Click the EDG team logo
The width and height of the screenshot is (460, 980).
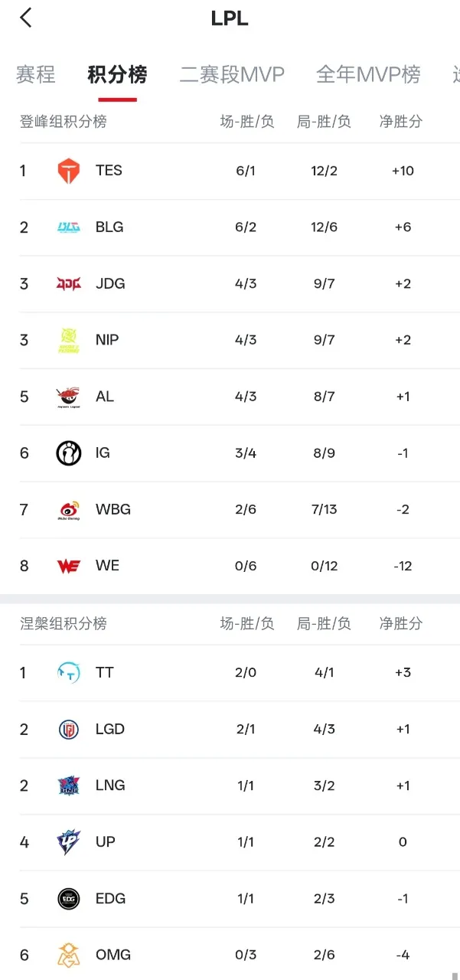coord(68,899)
